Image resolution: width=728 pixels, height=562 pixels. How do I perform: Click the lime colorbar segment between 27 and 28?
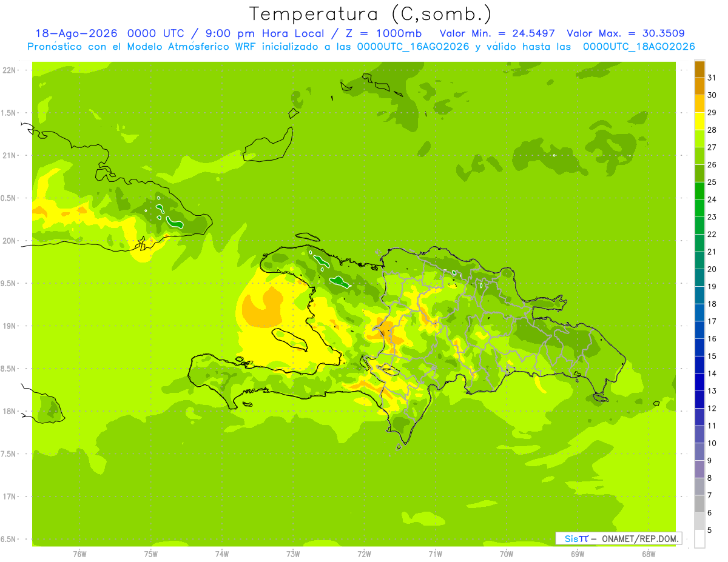tap(699, 138)
